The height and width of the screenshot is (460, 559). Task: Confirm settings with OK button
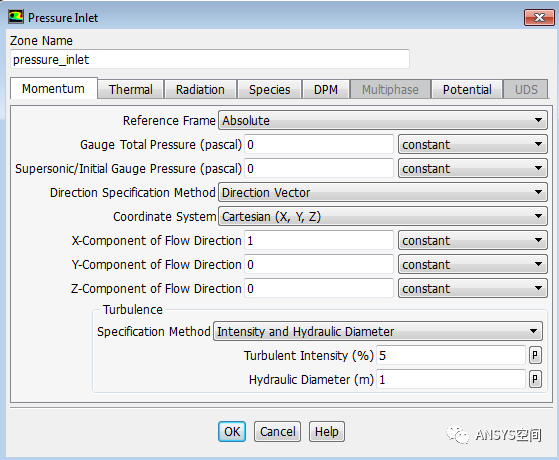coord(232,431)
